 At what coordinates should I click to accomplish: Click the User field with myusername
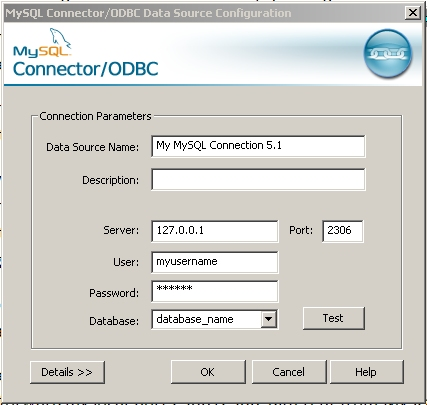click(215, 262)
